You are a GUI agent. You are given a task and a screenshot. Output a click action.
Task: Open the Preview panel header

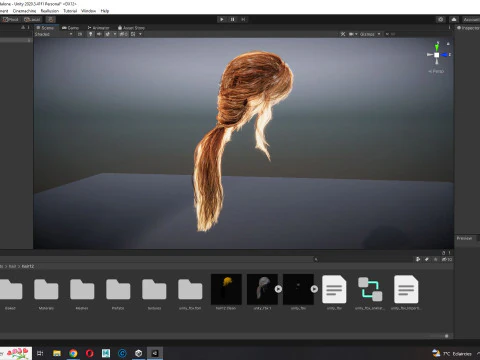pyautogui.click(x=464, y=238)
